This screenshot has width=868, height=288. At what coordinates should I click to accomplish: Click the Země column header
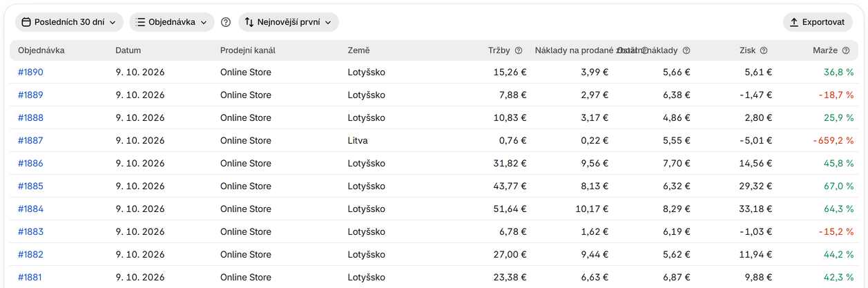click(x=358, y=50)
